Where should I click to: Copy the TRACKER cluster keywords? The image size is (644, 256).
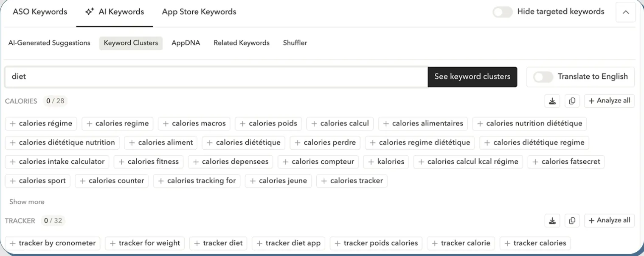pos(572,220)
